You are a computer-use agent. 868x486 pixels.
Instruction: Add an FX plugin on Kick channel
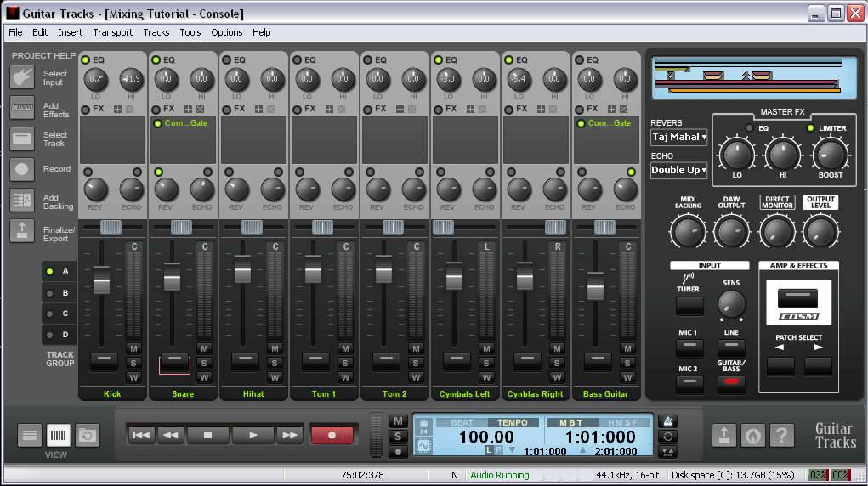point(118,110)
